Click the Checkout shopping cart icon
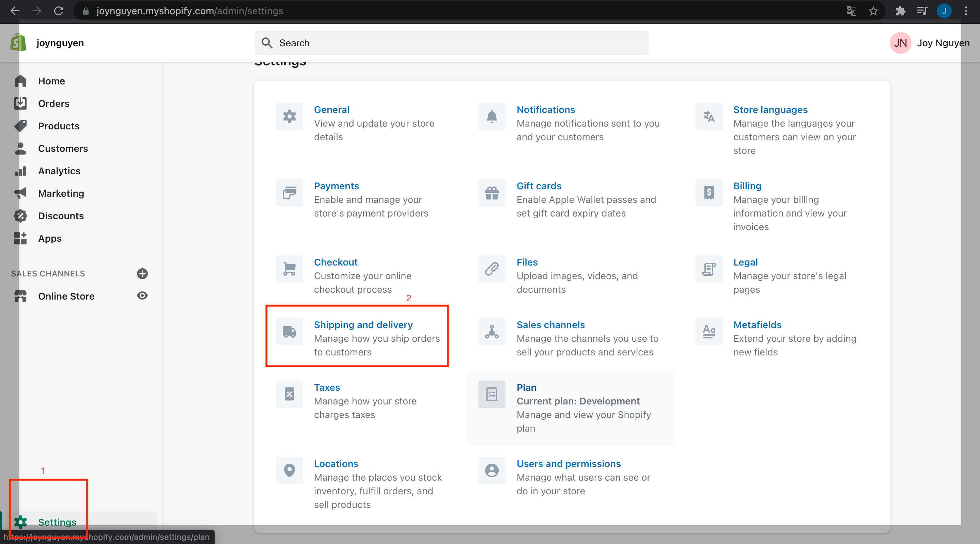Image resolution: width=980 pixels, height=544 pixels. [289, 269]
